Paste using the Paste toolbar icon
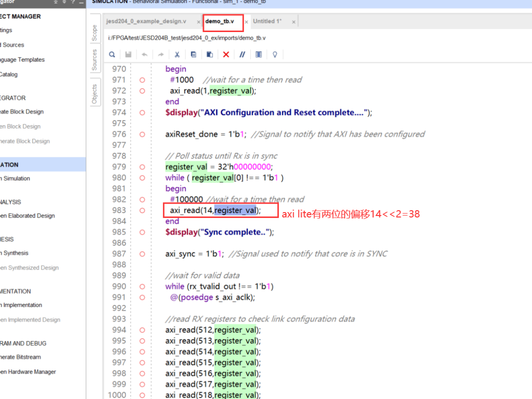This screenshot has height=399, width=532. (210, 54)
